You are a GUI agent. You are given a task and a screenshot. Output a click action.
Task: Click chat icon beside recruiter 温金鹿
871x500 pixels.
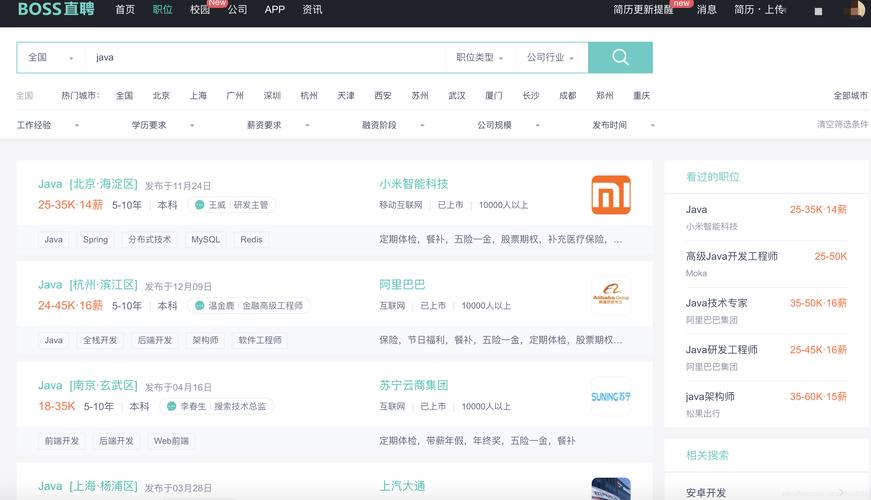(x=200, y=306)
